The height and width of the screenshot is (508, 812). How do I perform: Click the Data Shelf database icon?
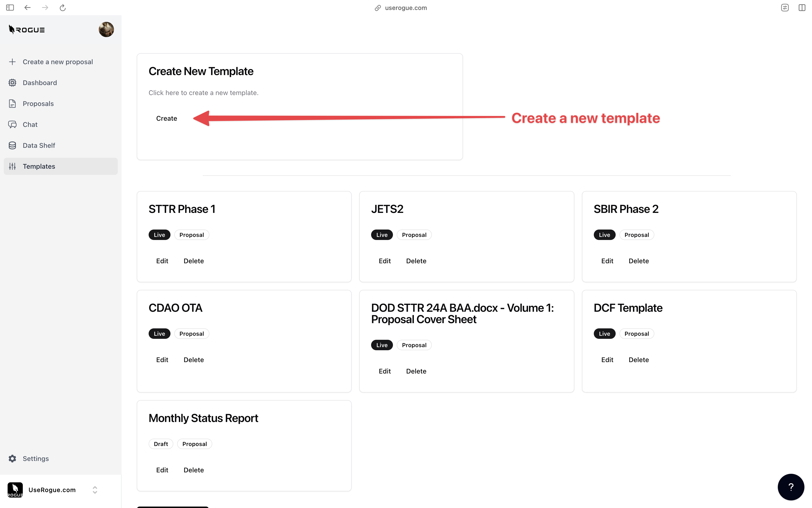point(12,145)
